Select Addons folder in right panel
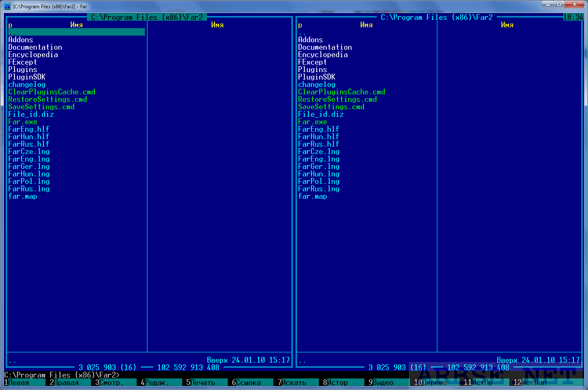The image size is (588, 390). point(311,40)
